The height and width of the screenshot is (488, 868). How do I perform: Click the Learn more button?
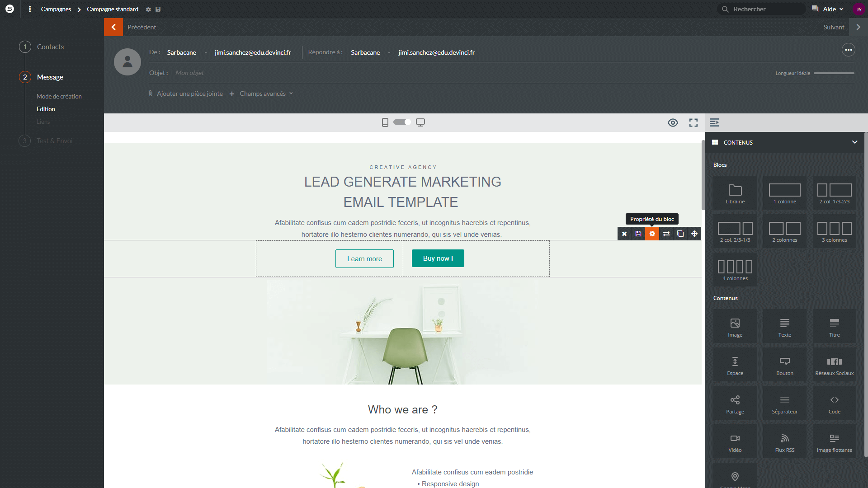click(364, 258)
